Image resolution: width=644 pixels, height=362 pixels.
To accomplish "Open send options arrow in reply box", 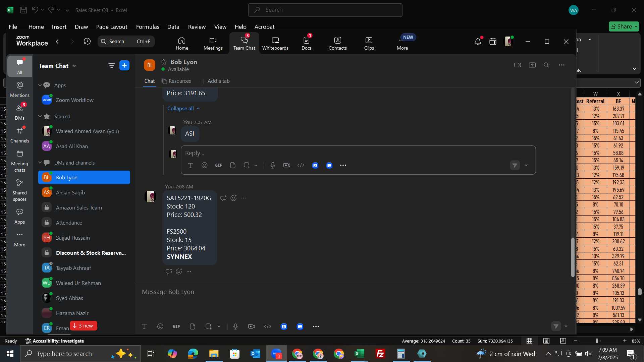I will [526, 165].
